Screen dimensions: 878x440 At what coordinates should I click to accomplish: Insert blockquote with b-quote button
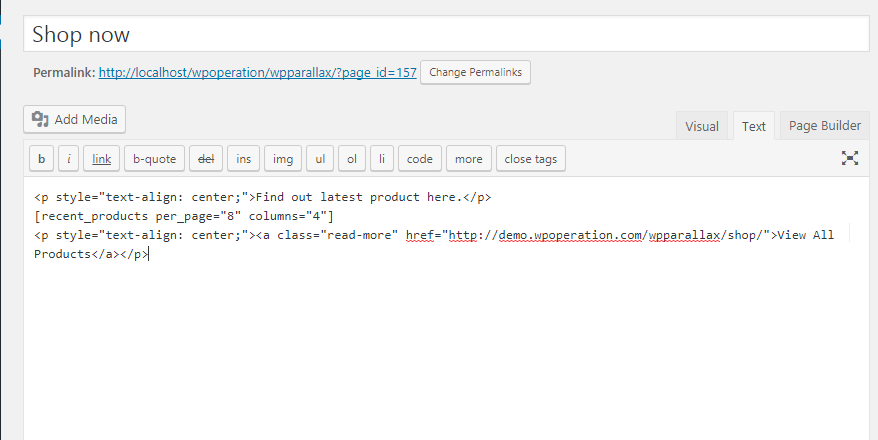pyautogui.click(x=155, y=159)
